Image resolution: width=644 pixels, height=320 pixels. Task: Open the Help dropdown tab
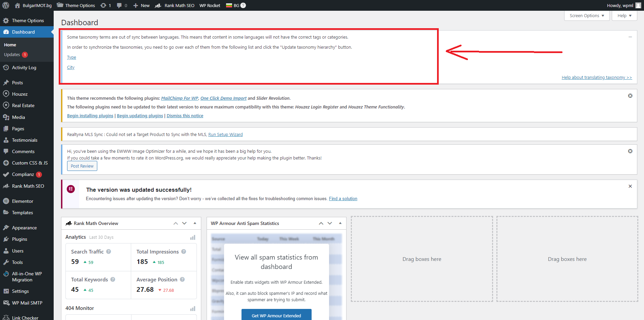624,16
